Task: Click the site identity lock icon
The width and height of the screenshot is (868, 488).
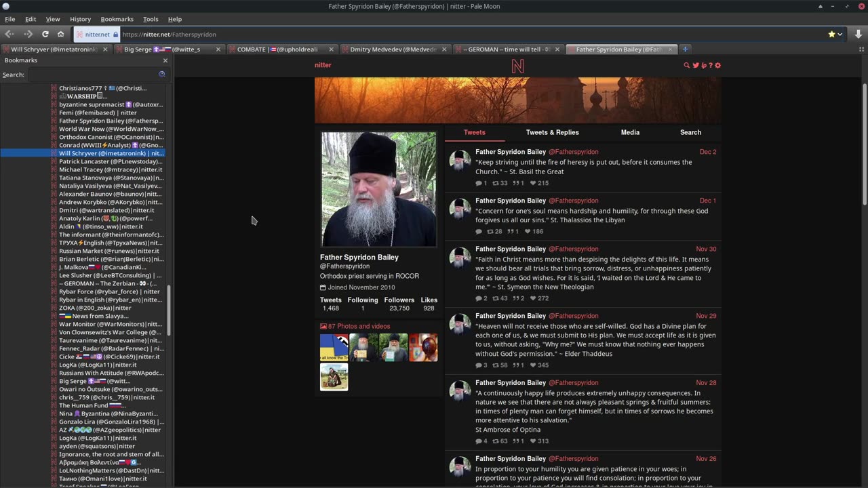Action: (115, 34)
